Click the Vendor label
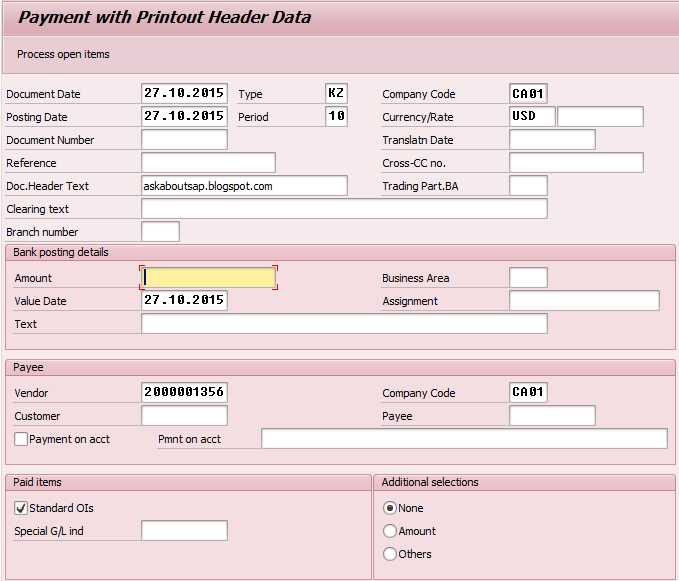679x581 pixels. click(31, 393)
